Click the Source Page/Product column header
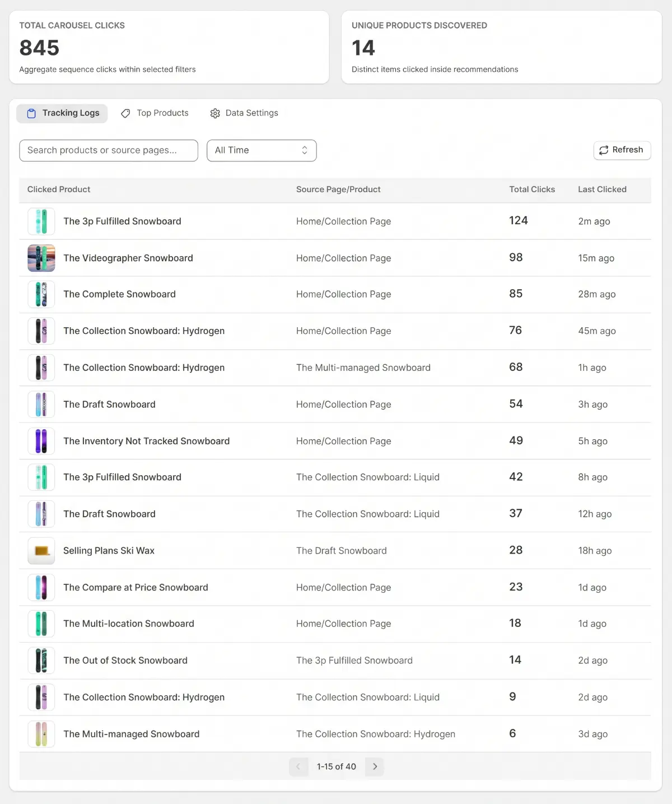672x804 pixels. click(338, 189)
